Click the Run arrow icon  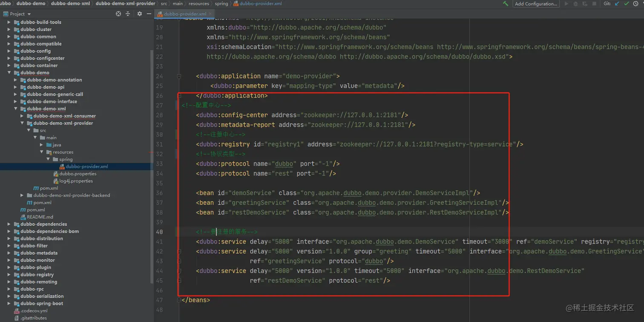[566, 3]
